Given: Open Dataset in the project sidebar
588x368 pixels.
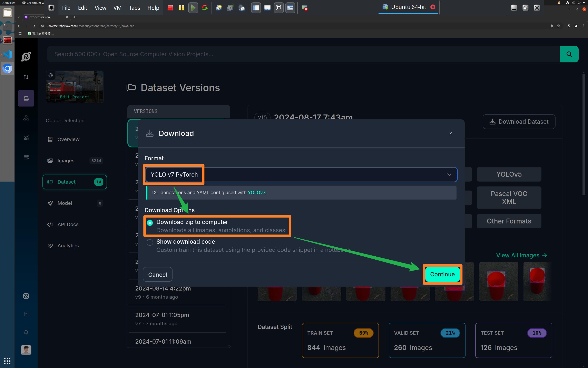Looking at the screenshot, I should pos(75,182).
